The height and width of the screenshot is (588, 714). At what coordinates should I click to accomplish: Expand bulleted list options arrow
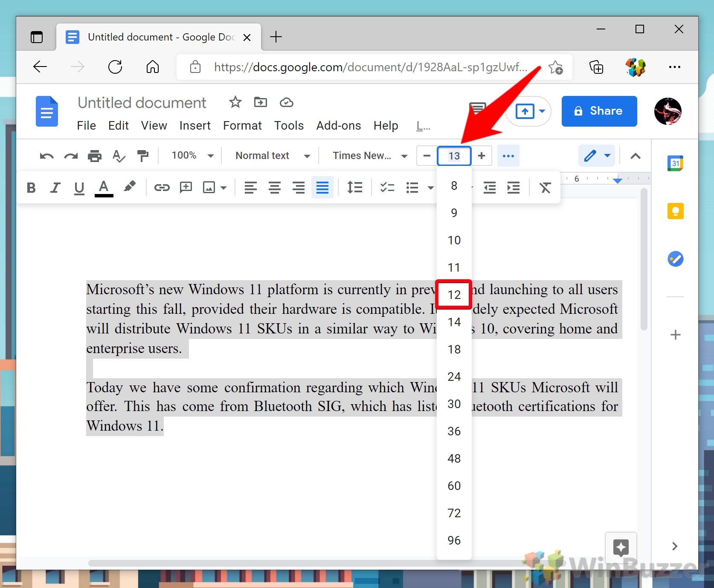click(430, 188)
